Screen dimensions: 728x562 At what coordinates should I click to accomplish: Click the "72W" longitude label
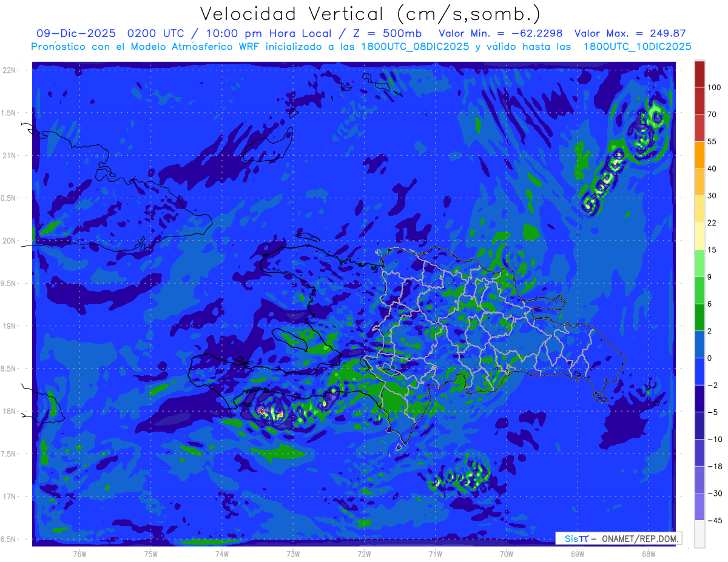364,554
